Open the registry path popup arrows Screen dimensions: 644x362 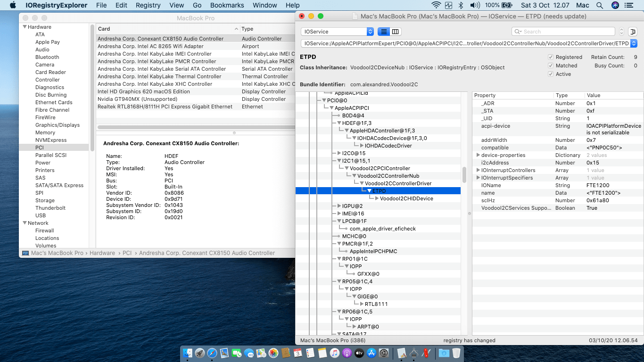point(633,43)
